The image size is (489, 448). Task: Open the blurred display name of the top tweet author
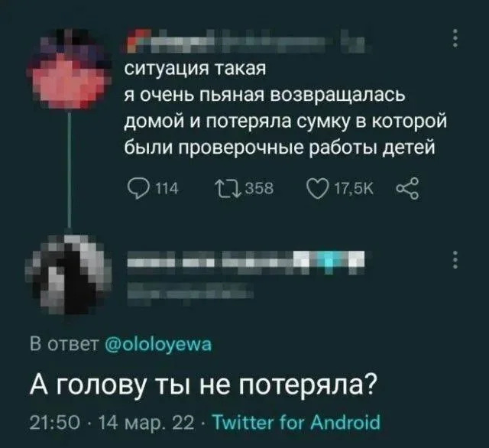click(x=246, y=41)
